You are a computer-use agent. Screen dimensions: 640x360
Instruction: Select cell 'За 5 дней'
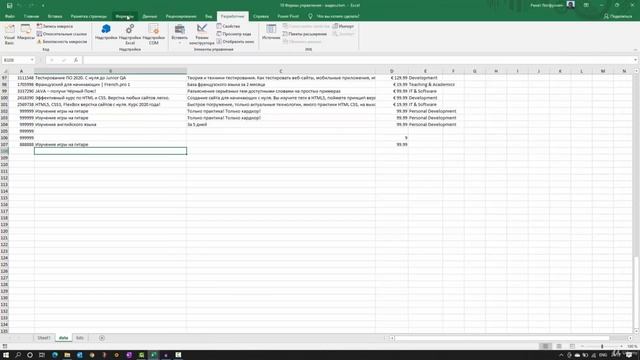281,124
